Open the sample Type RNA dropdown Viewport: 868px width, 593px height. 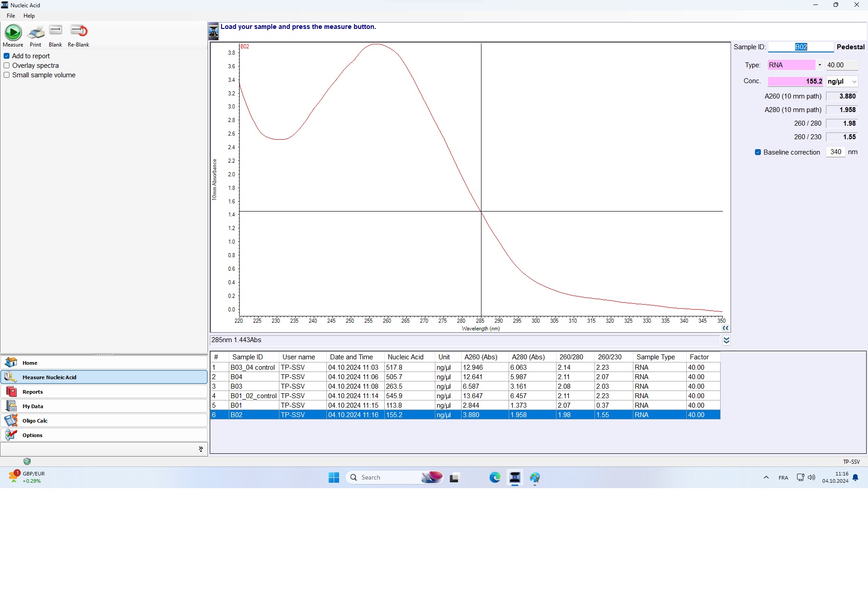point(820,65)
